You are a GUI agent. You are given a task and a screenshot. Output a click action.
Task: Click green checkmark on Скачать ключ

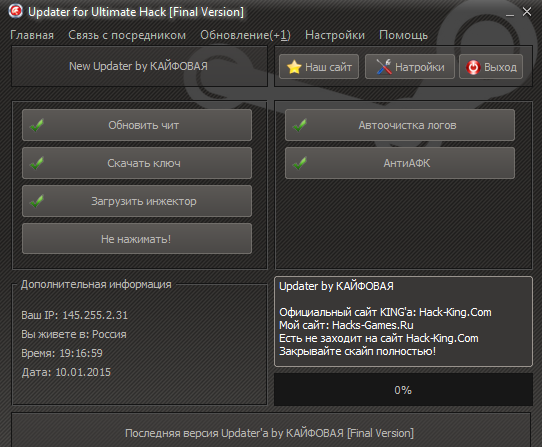pyautogui.click(x=37, y=163)
